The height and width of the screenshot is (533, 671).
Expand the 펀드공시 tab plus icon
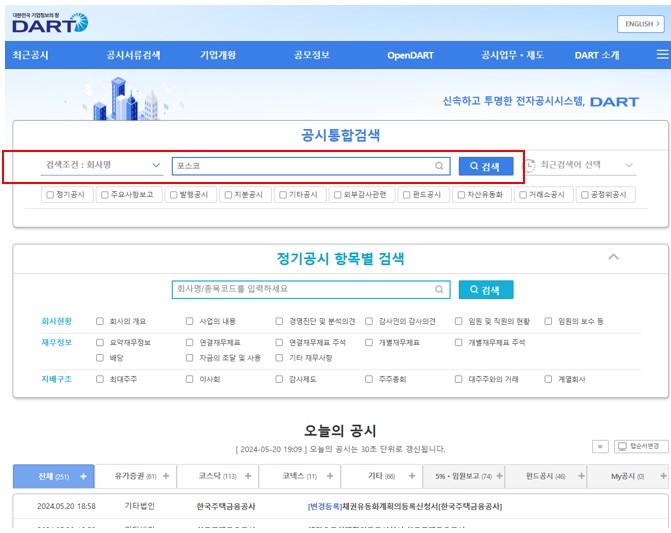[x=581, y=476]
